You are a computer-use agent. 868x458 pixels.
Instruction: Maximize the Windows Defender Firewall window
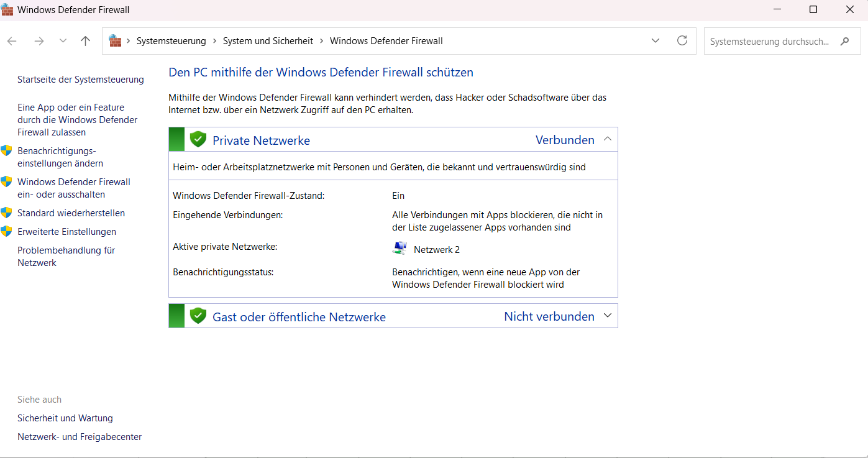(813, 10)
